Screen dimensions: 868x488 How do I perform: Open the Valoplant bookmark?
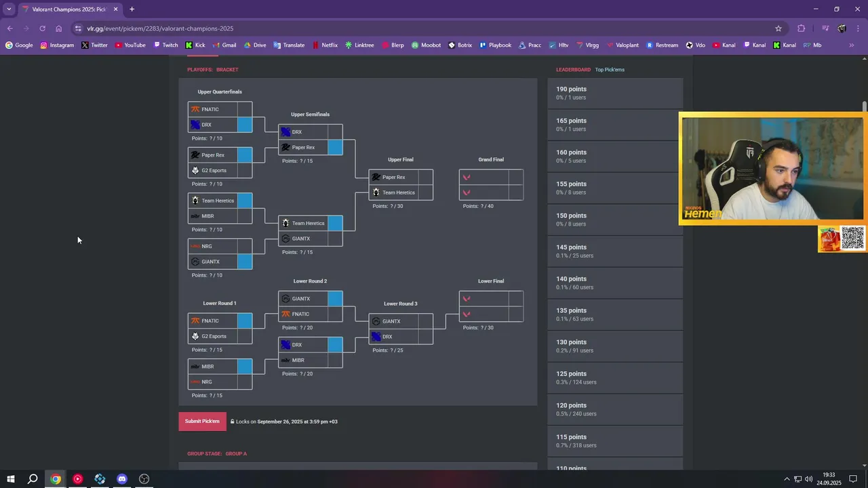pos(622,45)
